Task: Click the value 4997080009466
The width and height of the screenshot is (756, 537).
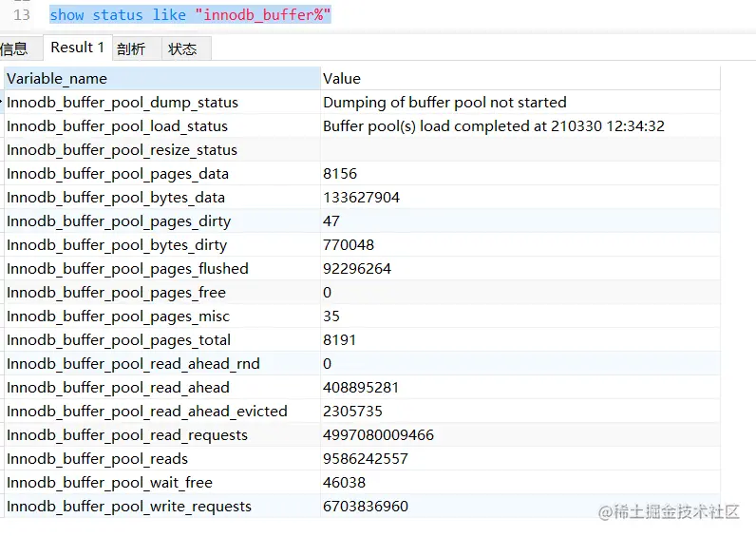Action: [x=379, y=434]
